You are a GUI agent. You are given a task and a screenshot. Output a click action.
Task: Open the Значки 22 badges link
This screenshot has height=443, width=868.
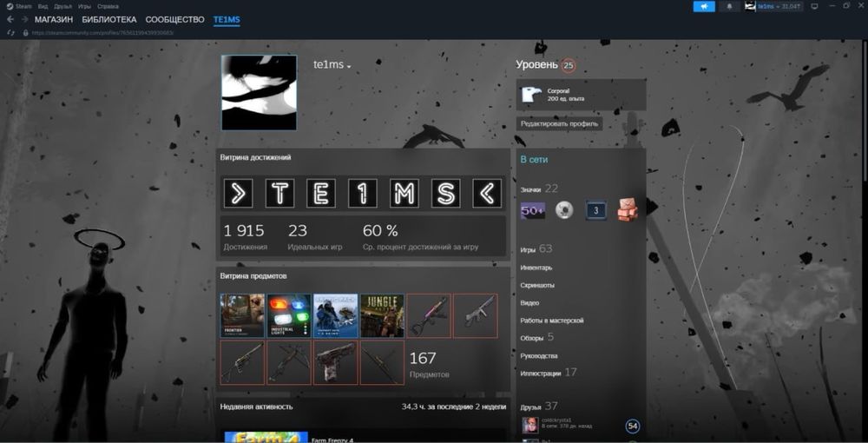pos(539,188)
